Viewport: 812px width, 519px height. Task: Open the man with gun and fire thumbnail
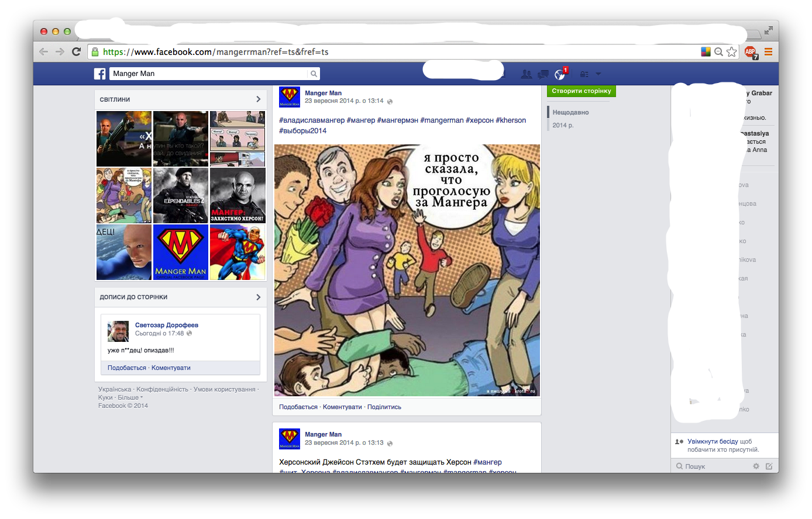pos(124,139)
